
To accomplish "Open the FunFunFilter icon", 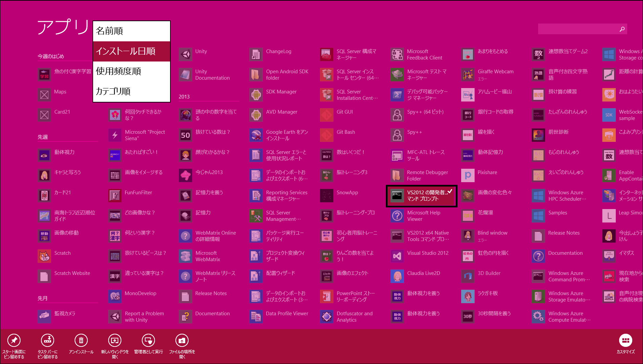I will (115, 196).
